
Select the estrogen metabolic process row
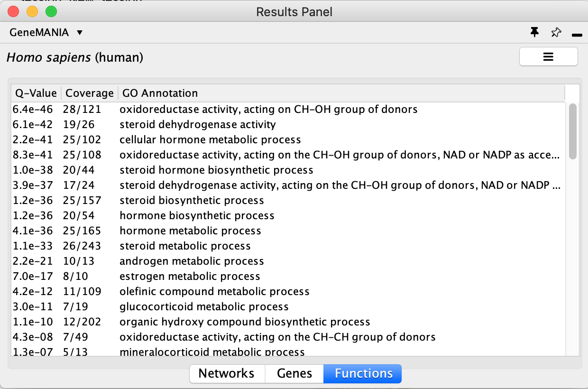[190, 276]
